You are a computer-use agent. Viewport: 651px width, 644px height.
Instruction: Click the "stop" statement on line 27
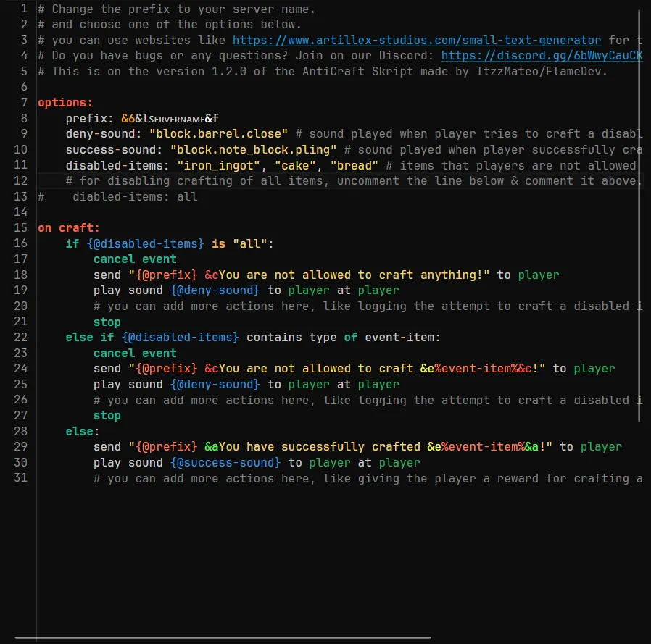107,416
